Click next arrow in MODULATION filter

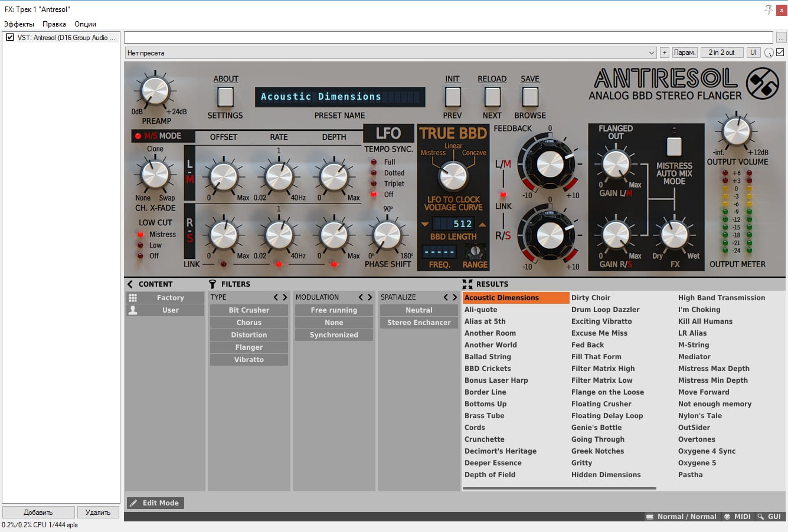pyautogui.click(x=370, y=297)
